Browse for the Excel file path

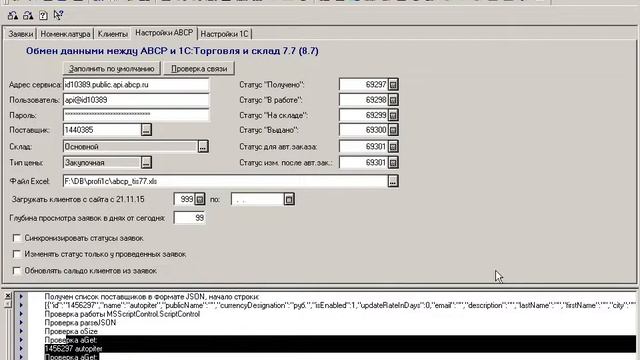tap(393, 181)
